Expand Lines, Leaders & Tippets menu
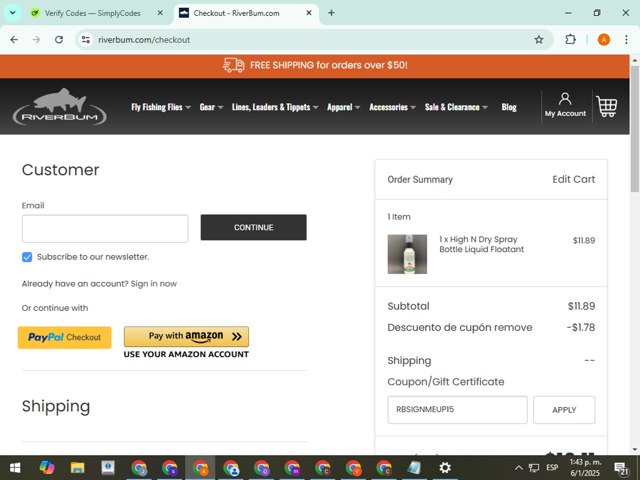This screenshot has height=480, width=640. coord(275,107)
